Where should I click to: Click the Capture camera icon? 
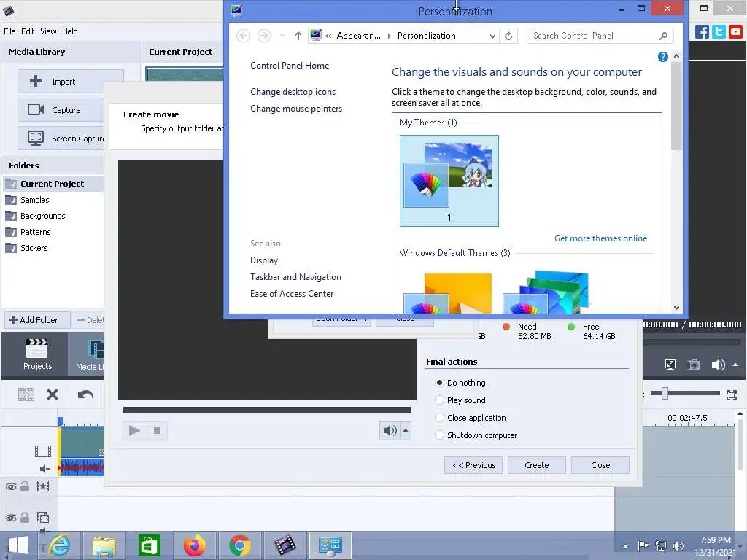coord(36,109)
